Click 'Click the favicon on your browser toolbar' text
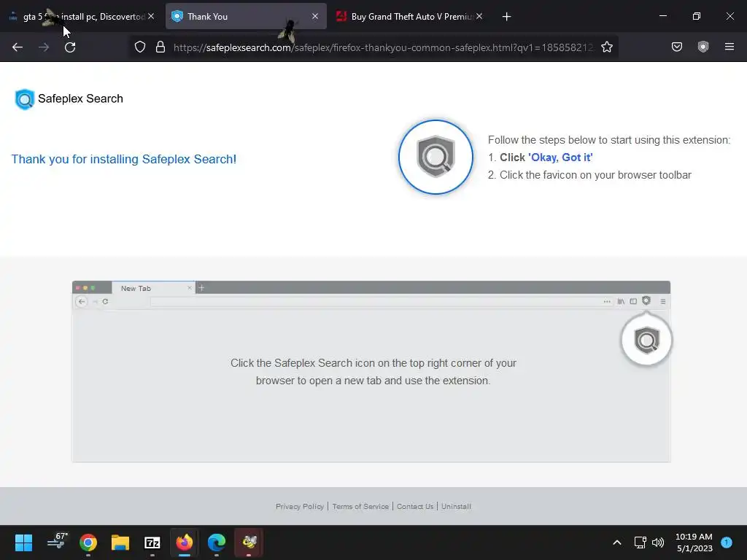747x560 pixels. pos(595,175)
